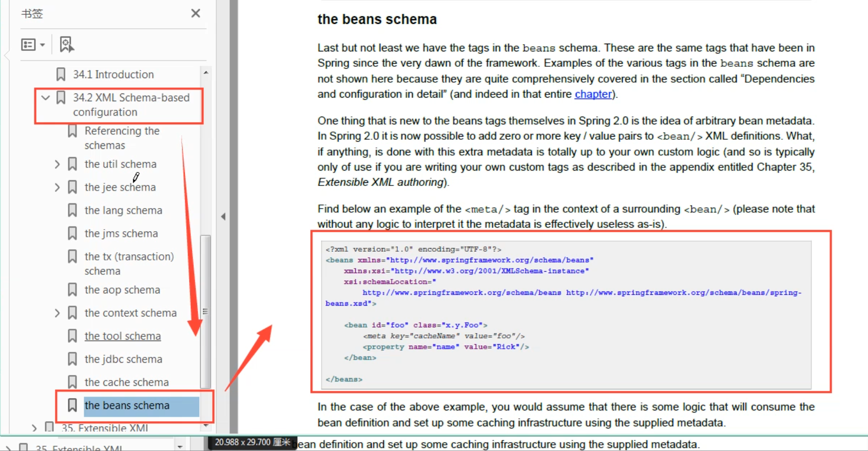This screenshot has width=868, height=451.
Task: Collapse the navigation pane with the arrow handle
Action: pos(223,217)
